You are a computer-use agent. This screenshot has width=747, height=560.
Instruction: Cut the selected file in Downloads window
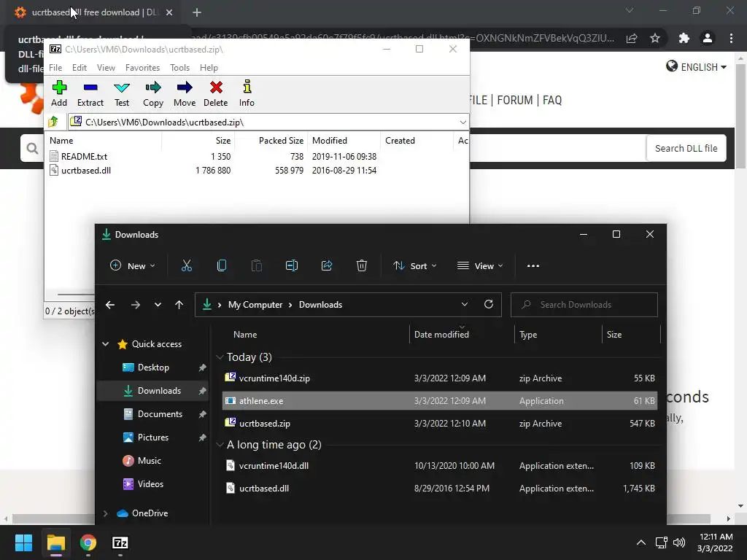point(187,265)
